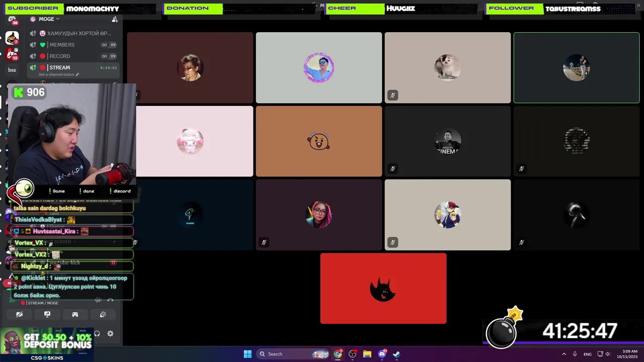Select the dark tile with striped face avatar

point(577,141)
